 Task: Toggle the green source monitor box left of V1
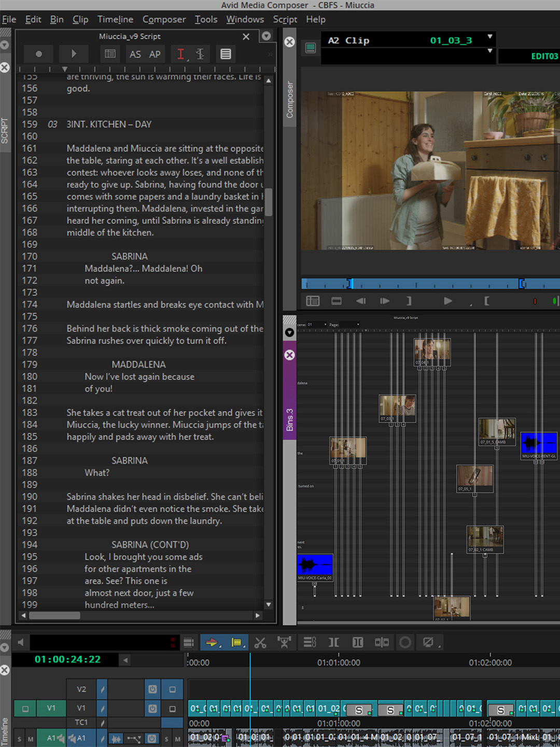tap(25, 708)
